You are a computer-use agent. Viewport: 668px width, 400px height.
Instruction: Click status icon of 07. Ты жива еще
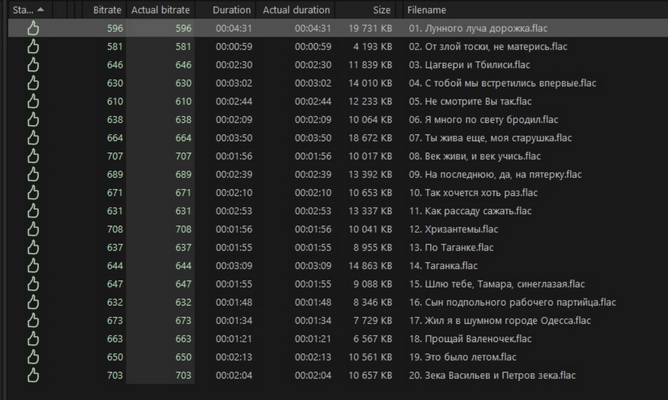33,138
